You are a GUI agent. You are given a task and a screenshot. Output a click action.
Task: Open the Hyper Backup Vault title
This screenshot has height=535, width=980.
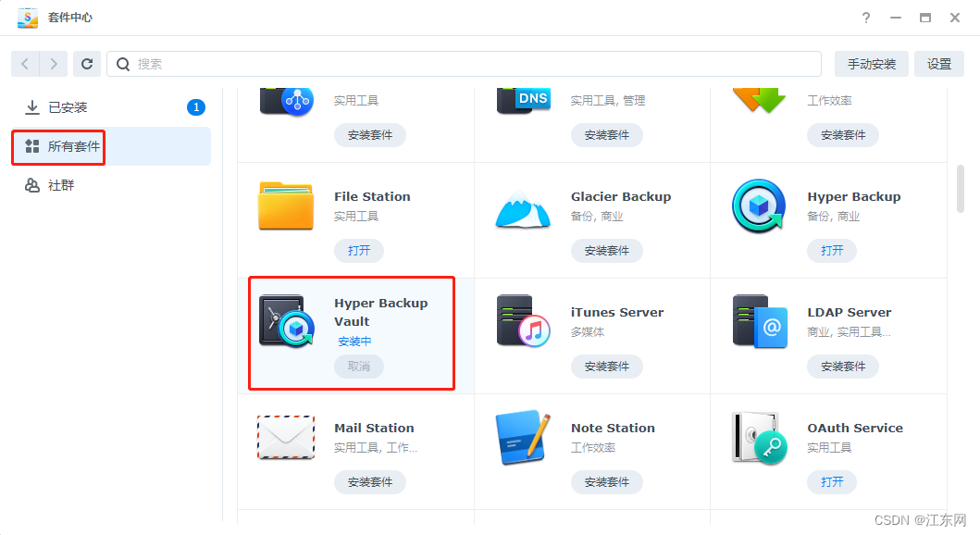click(380, 312)
